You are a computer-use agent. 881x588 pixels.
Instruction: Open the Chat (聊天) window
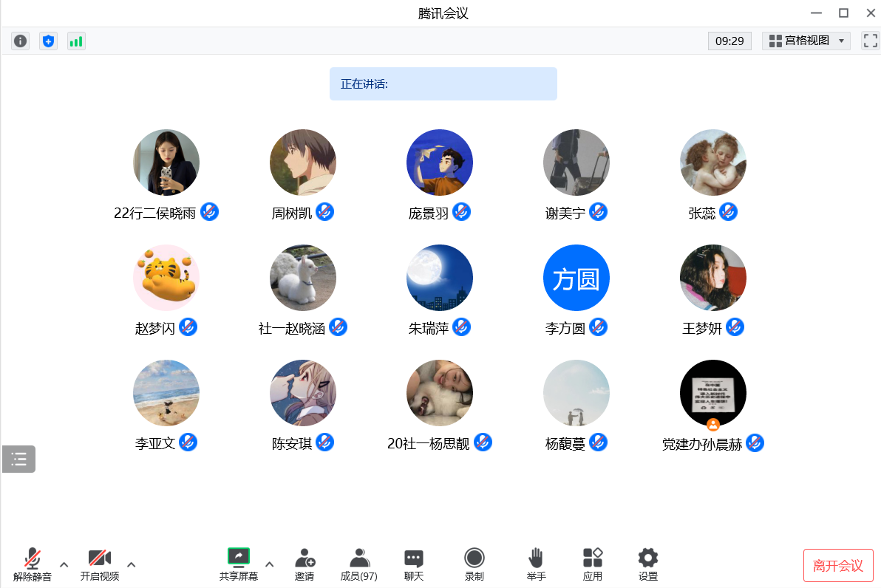pyautogui.click(x=414, y=565)
